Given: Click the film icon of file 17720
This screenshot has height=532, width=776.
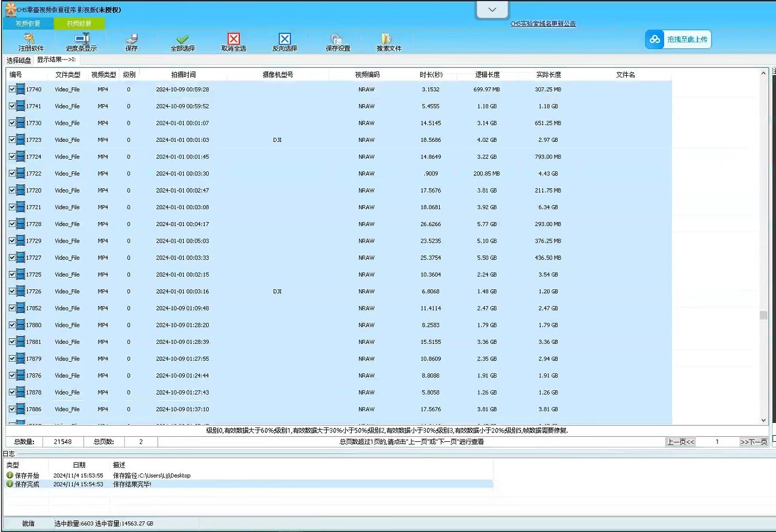Looking at the screenshot, I should tap(21, 190).
